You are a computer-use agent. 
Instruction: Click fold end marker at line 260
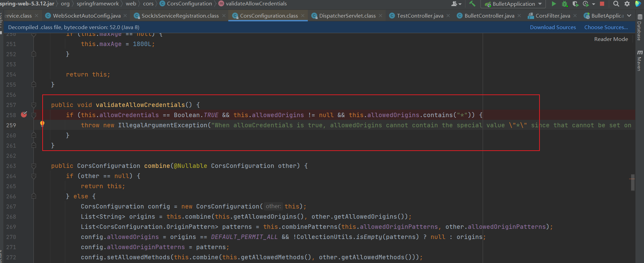tap(34, 135)
